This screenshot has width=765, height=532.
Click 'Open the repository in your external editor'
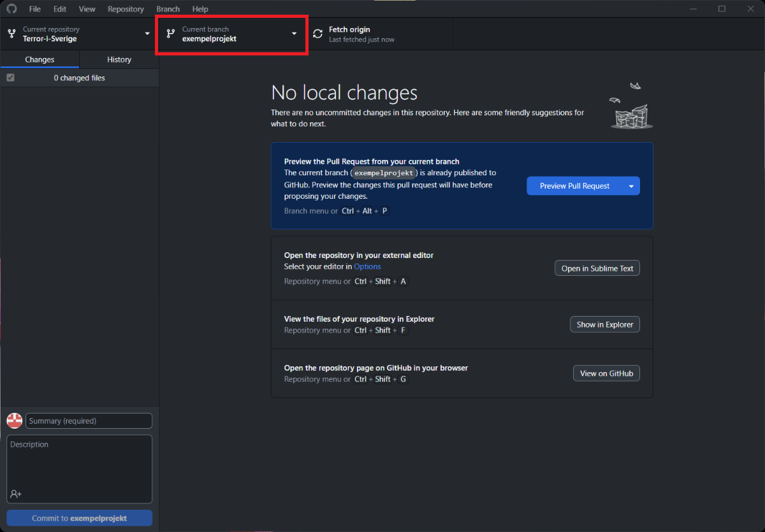pos(359,255)
